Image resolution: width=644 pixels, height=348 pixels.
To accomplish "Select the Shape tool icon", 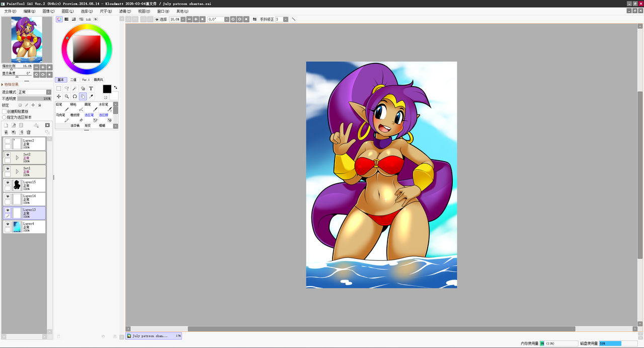I will tap(83, 88).
